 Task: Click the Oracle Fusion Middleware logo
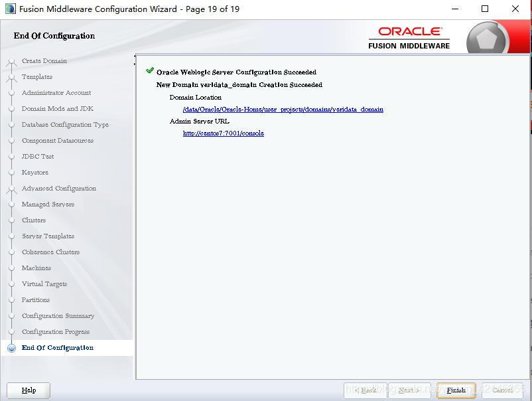pos(409,38)
